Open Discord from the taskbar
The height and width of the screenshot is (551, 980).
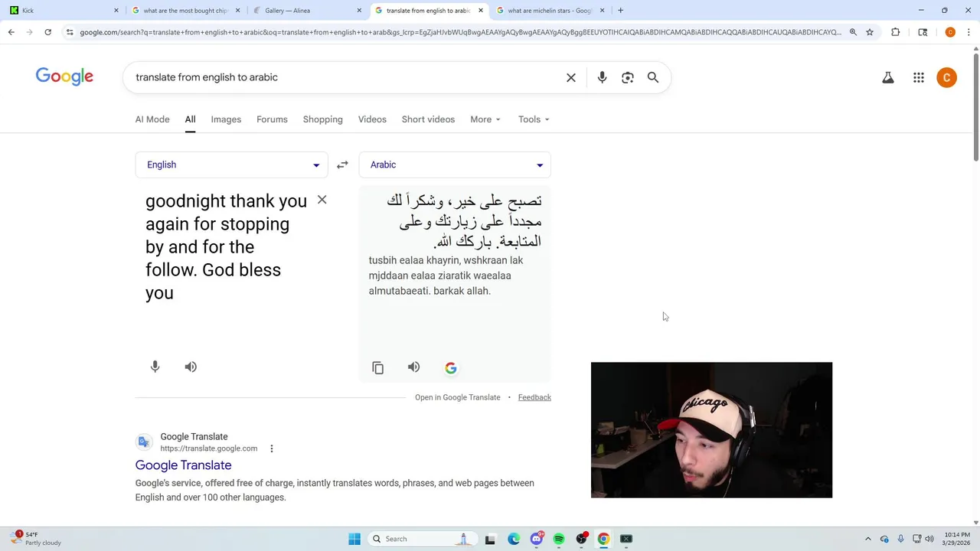(537, 539)
